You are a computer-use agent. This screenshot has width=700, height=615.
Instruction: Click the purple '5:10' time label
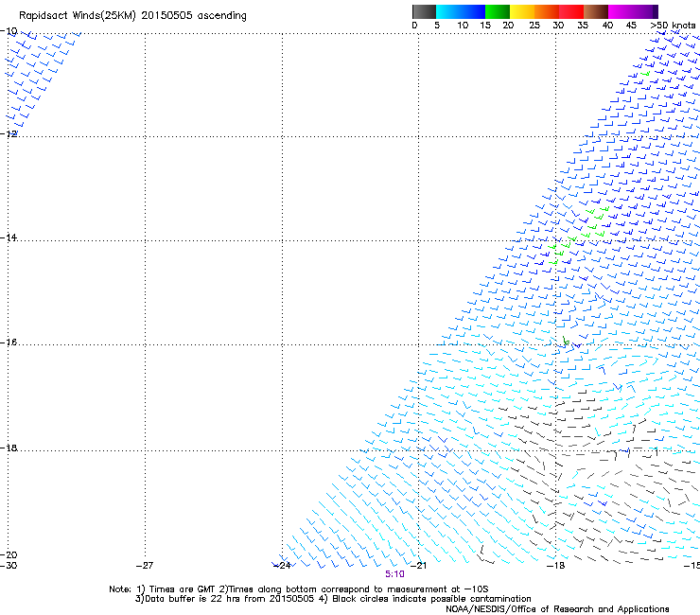click(394, 574)
